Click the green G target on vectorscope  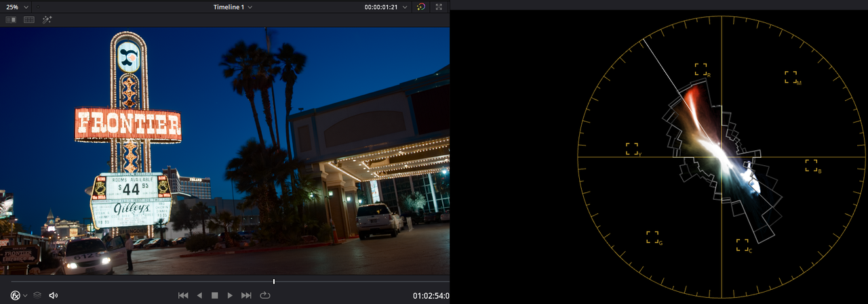pos(653,237)
